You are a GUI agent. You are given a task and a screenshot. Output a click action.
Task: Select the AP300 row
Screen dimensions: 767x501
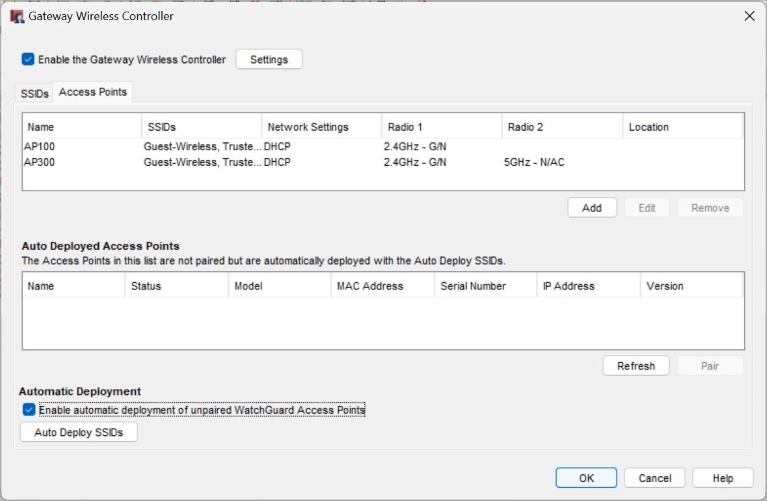coord(383,162)
